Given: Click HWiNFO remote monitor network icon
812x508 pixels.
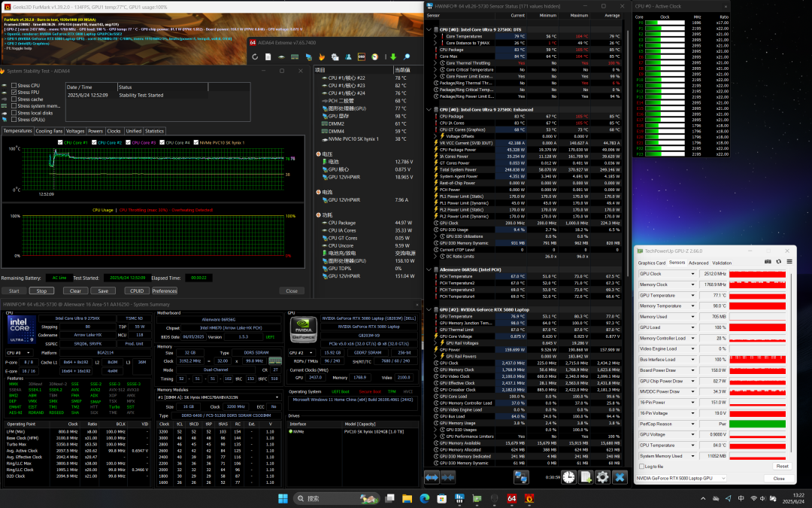Looking at the screenshot, I should click(x=521, y=477).
